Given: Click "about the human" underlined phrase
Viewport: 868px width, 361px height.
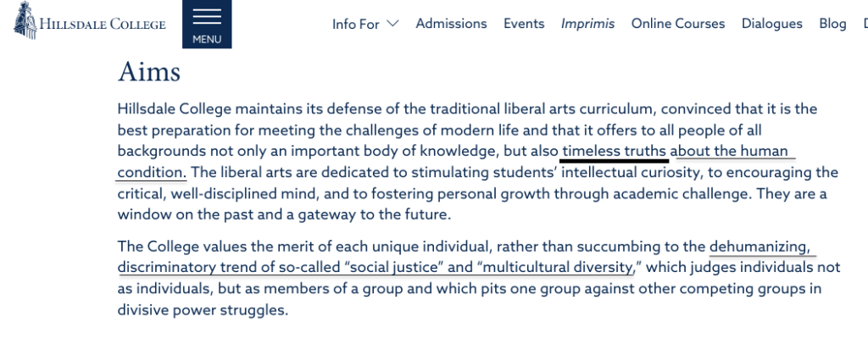Looking at the screenshot, I should coord(732,151).
